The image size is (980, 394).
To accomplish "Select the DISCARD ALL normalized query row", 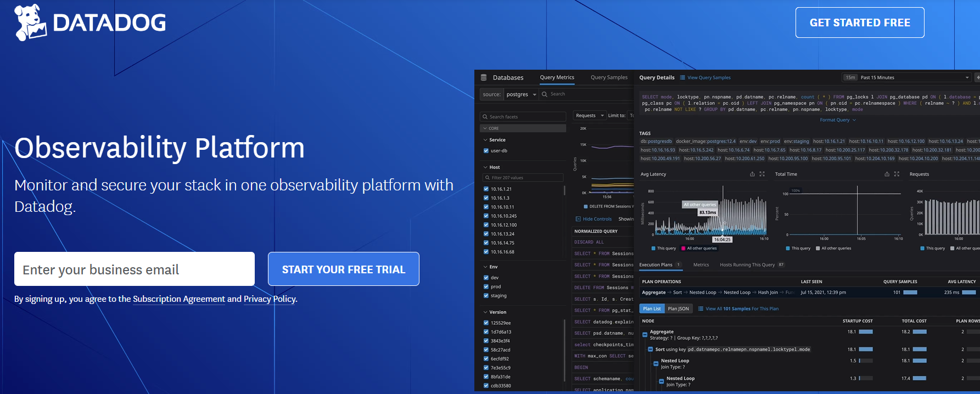I will point(603,242).
